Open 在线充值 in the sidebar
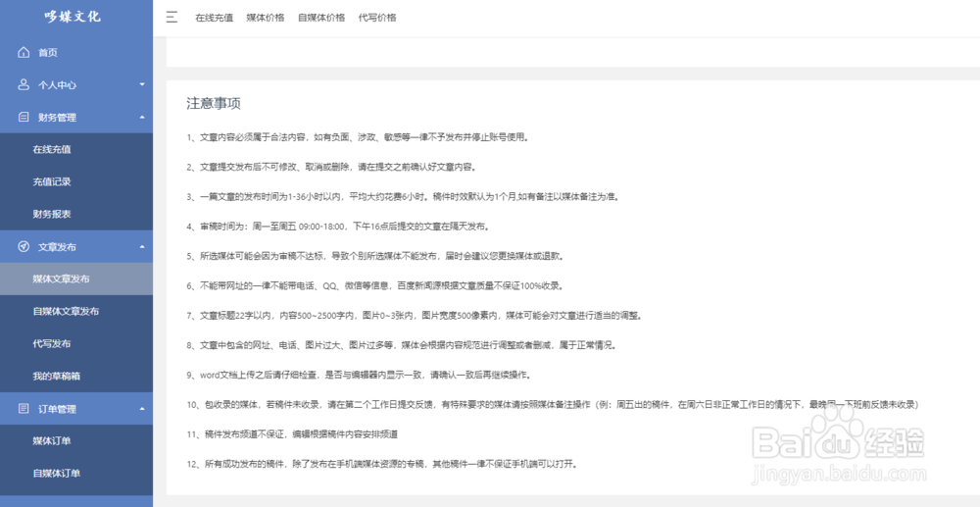 pos(76,149)
